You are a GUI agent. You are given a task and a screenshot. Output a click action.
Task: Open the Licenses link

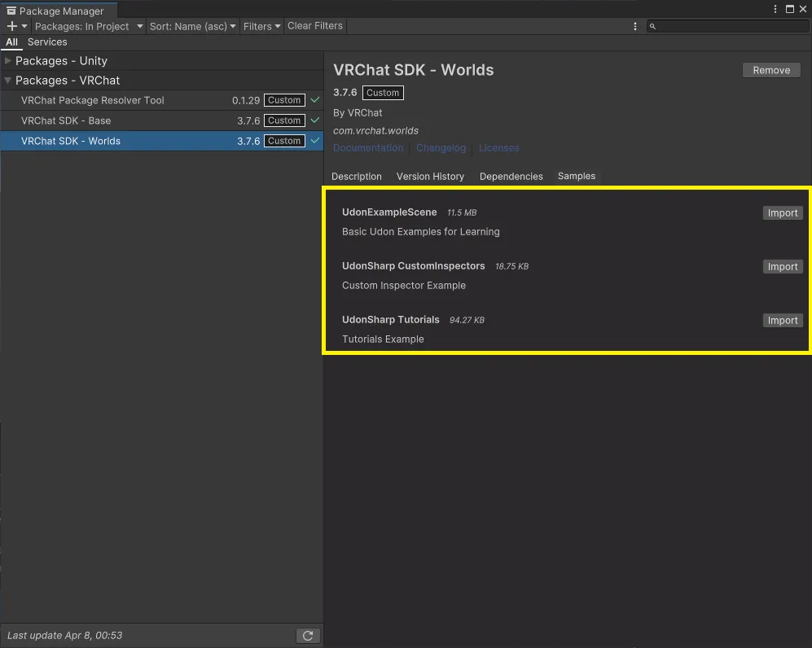point(498,148)
